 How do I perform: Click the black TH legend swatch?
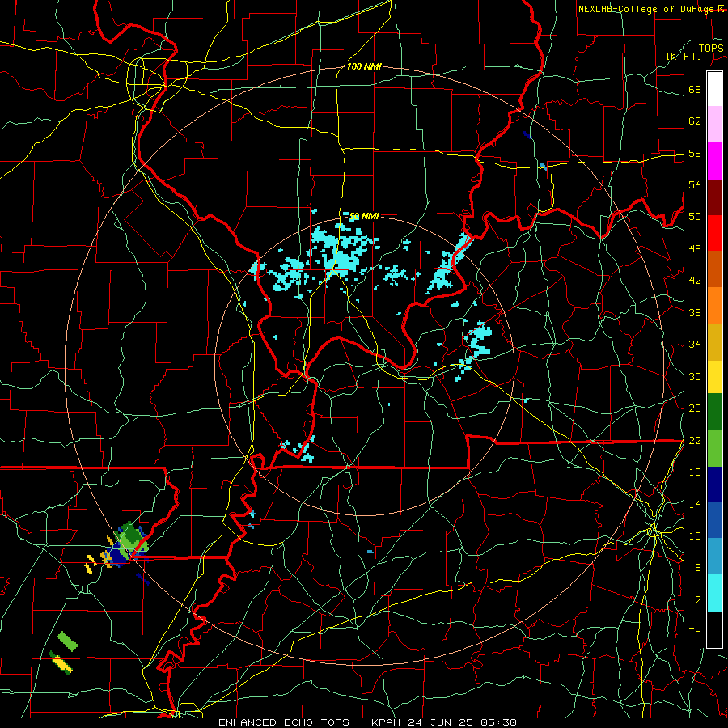point(714,629)
